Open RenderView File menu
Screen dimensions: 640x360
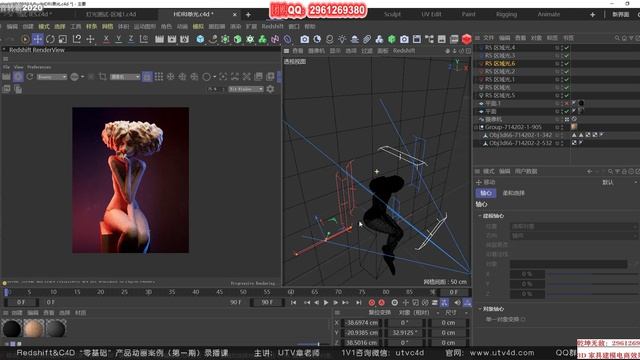coord(6,67)
